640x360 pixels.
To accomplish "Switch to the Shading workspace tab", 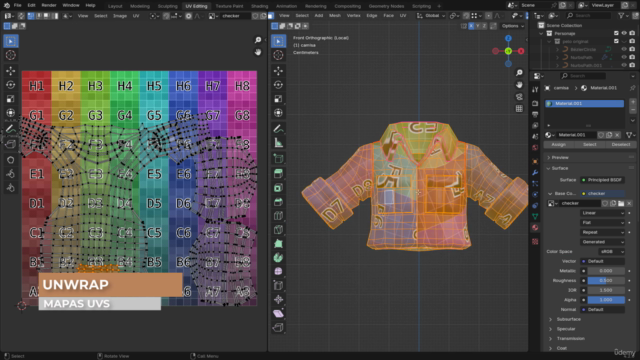I will pos(260,6).
